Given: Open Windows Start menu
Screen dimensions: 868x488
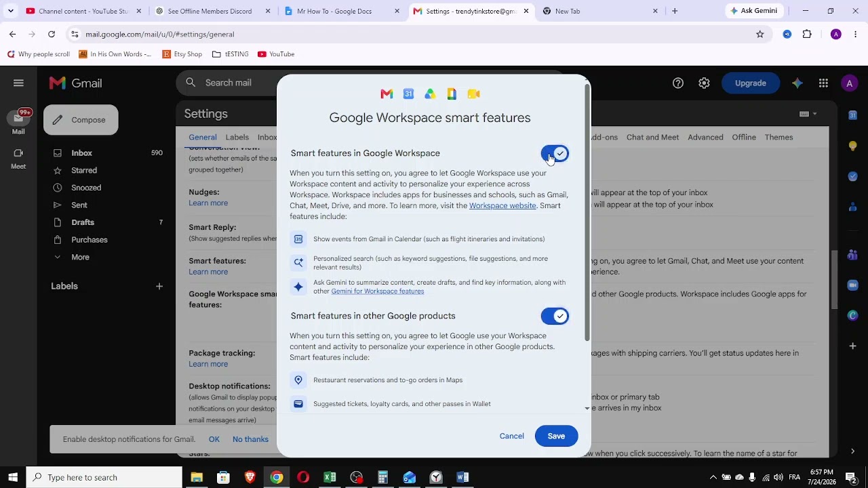Looking at the screenshot, I should [13, 477].
